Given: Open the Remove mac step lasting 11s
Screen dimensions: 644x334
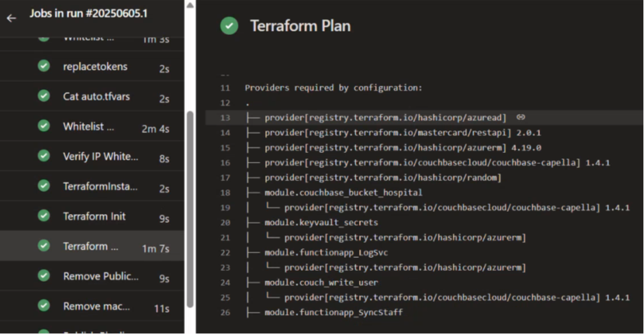Looking at the screenshot, I should click(96, 307).
